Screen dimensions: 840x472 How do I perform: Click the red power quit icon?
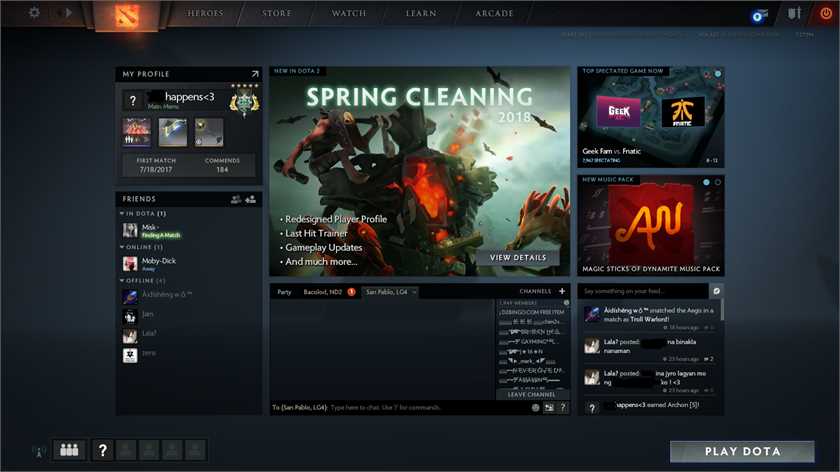(825, 14)
